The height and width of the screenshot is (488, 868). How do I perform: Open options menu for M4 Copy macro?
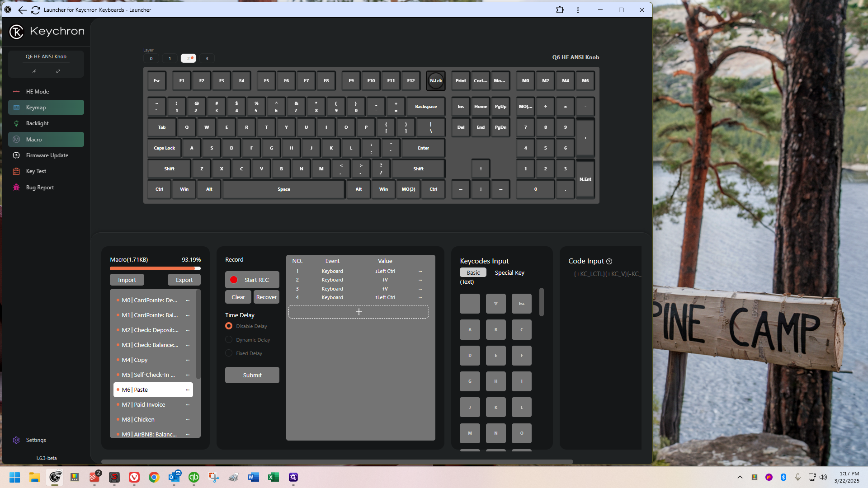pyautogui.click(x=188, y=360)
